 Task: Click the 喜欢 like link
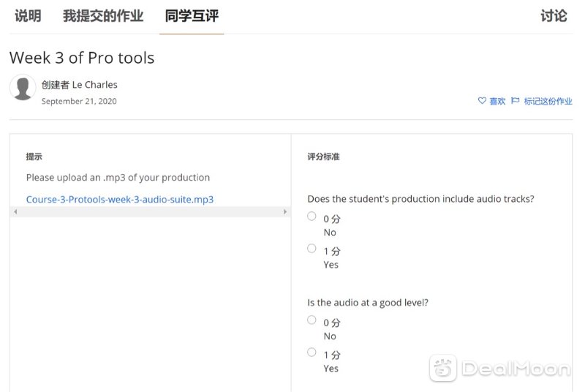pos(497,101)
